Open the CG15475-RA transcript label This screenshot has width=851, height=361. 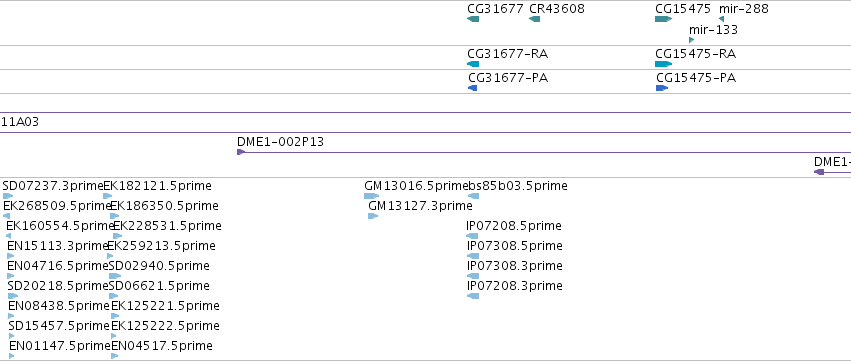click(696, 54)
